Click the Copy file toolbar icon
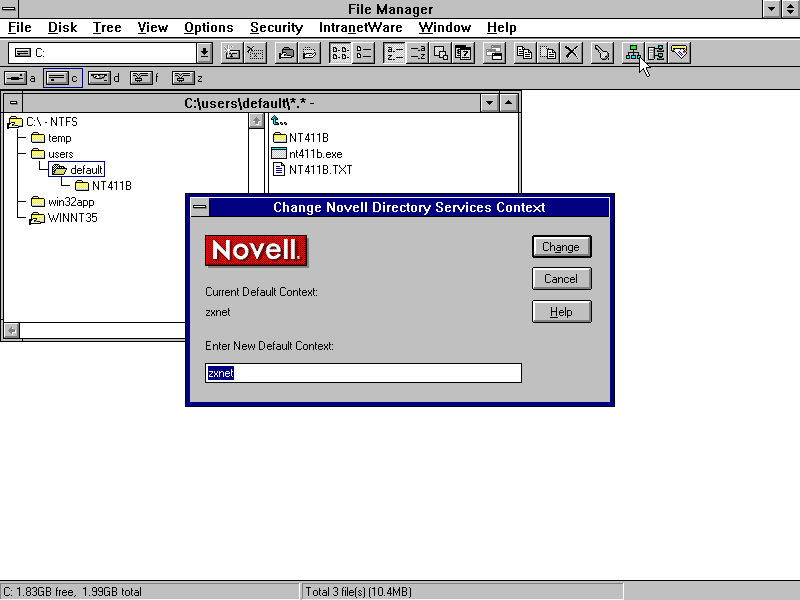This screenshot has width=800, height=600. point(524,53)
